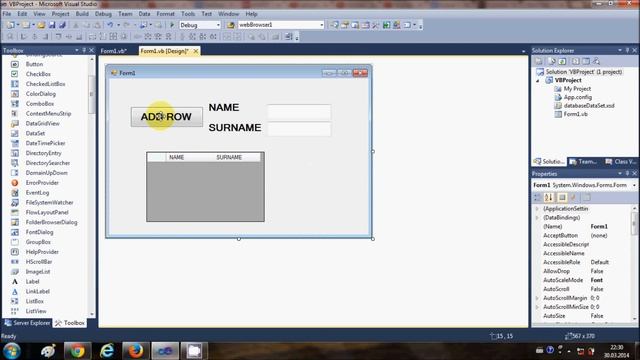
Task: Select ListBox control in the Toolbox
Action: point(34,301)
